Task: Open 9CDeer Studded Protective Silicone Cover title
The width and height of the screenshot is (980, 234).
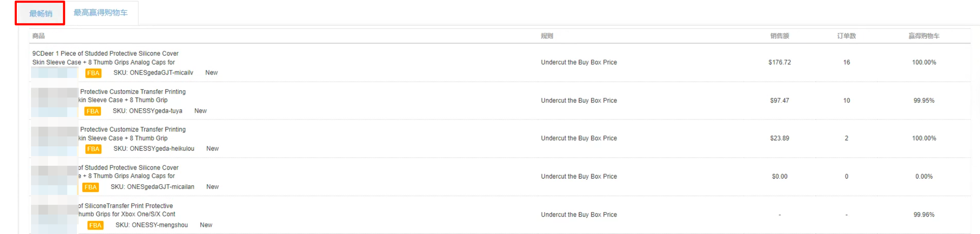Action: pyautogui.click(x=105, y=57)
